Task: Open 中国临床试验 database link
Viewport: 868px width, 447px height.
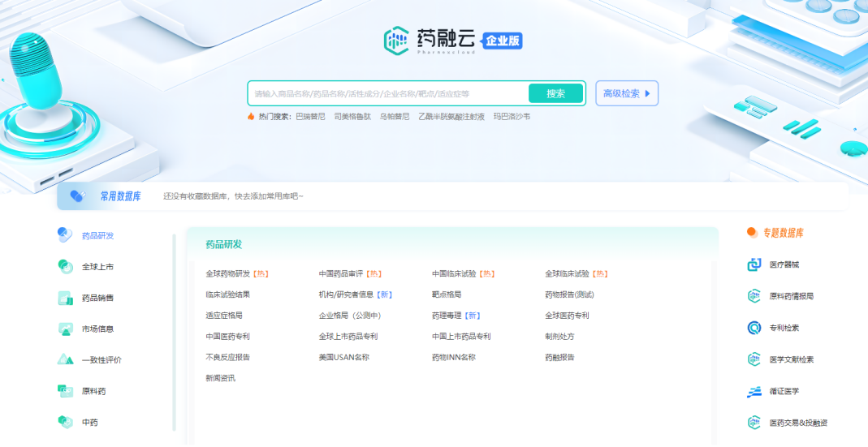Action: [x=454, y=274]
